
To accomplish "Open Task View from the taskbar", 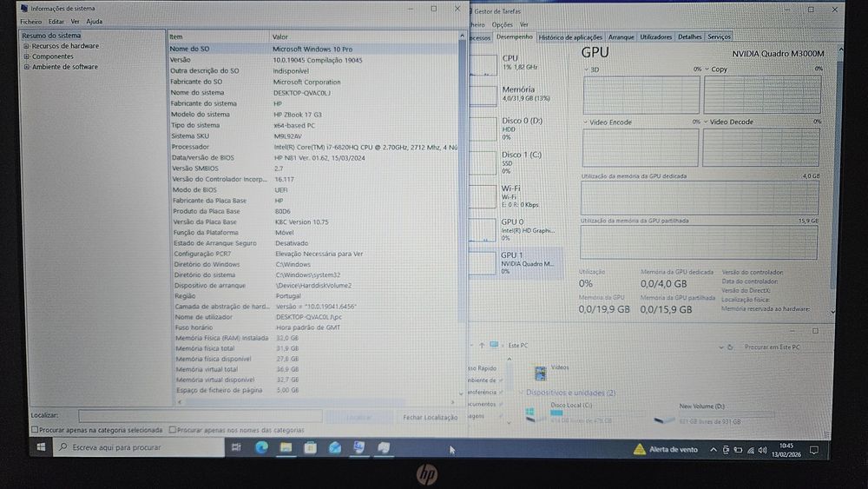I will coord(236,447).
